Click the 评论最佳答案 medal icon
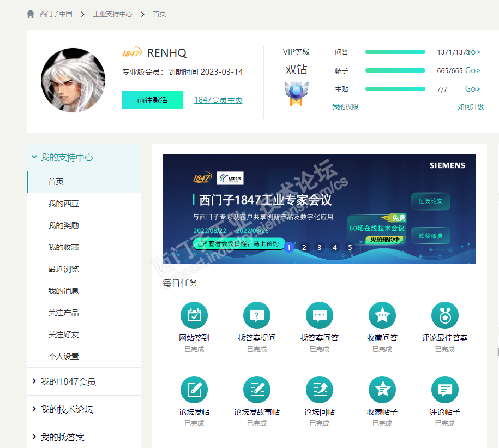The image size is (499, 448). pyautogui.click(x=445, y=315)
